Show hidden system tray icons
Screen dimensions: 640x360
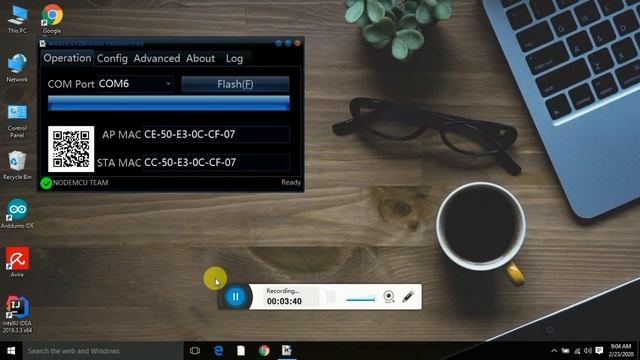[554, 351]
